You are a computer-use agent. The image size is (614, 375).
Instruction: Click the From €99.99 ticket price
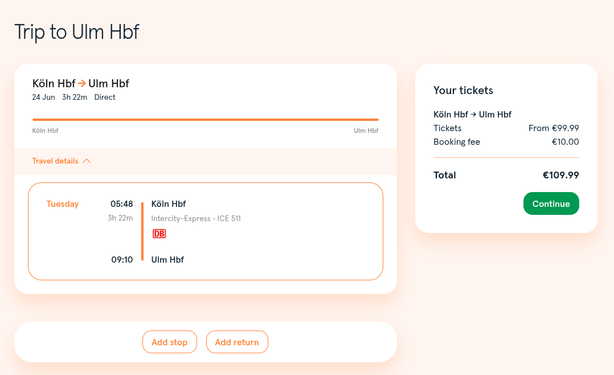pyautogui.click(x=553, y=128)
